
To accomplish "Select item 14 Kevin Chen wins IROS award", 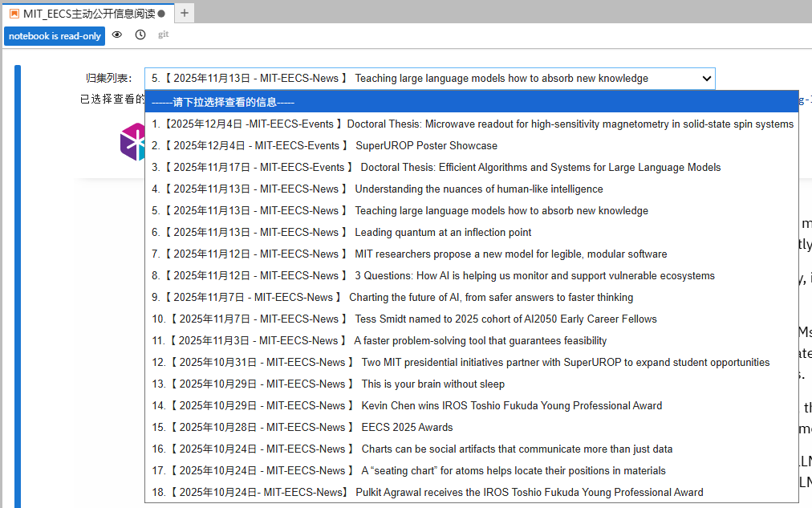I will pos(472,406).
